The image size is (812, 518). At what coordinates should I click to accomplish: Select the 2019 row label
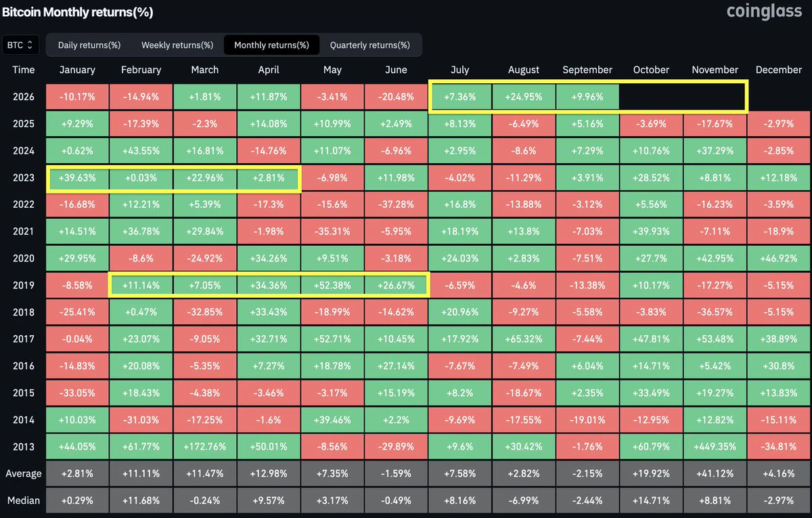coord(23,285)
